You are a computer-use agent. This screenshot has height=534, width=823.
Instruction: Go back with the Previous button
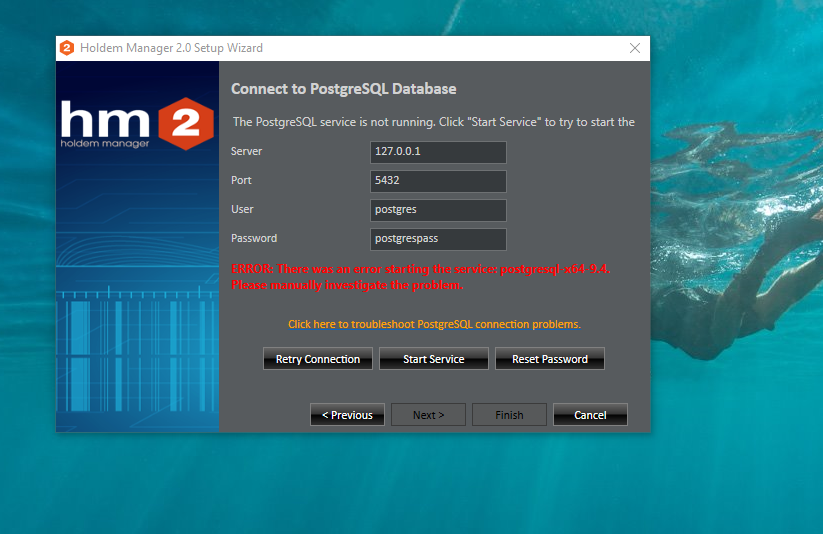point(347,414)
